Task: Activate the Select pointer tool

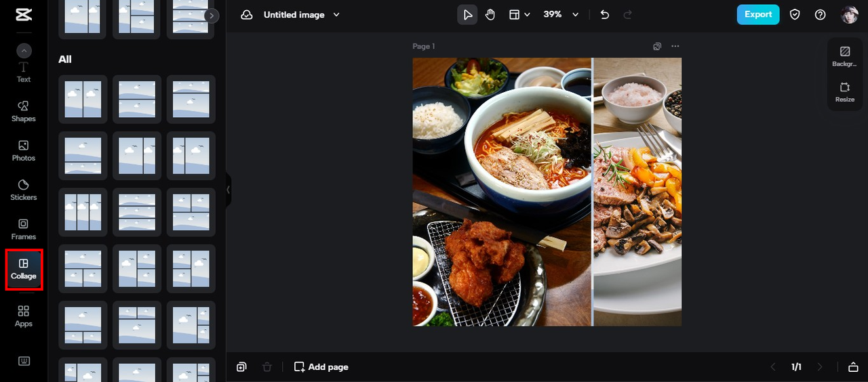Action: 467,15
